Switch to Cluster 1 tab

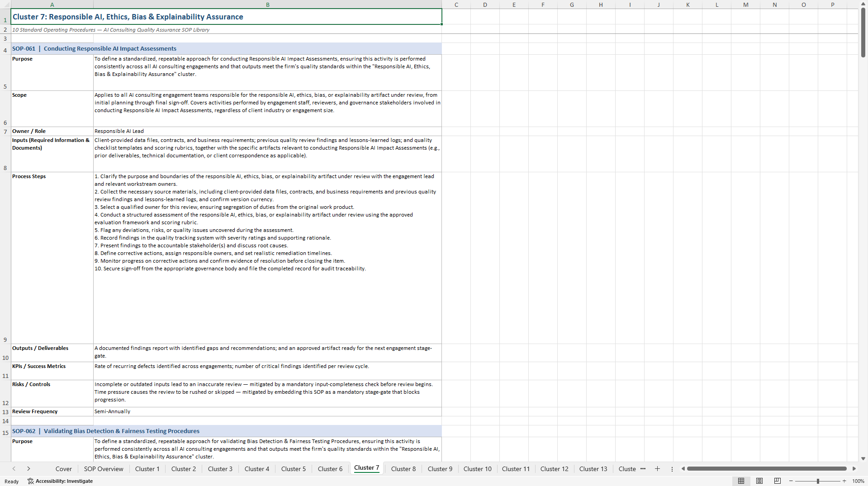147,469
